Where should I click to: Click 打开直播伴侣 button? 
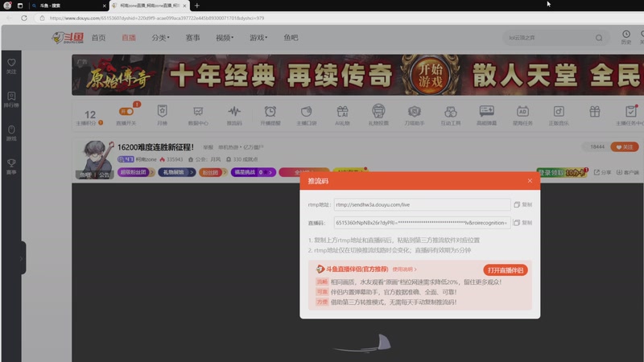(x=506, y=270)
